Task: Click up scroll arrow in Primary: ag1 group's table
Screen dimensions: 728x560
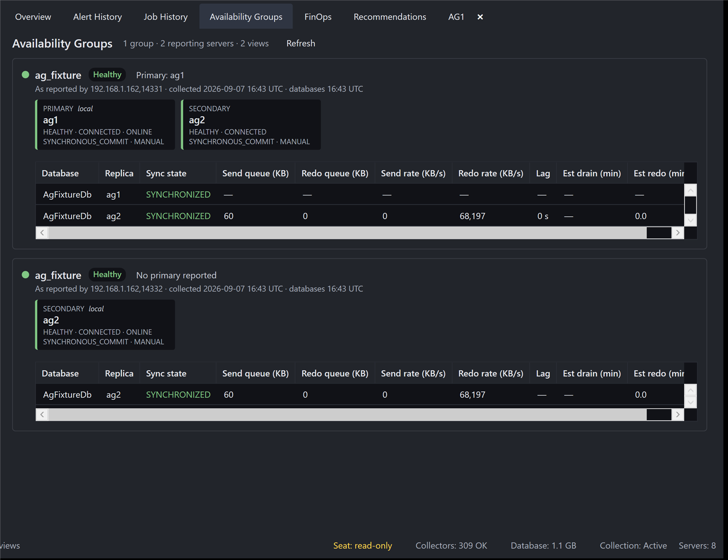Action: (x=690, y=190)
